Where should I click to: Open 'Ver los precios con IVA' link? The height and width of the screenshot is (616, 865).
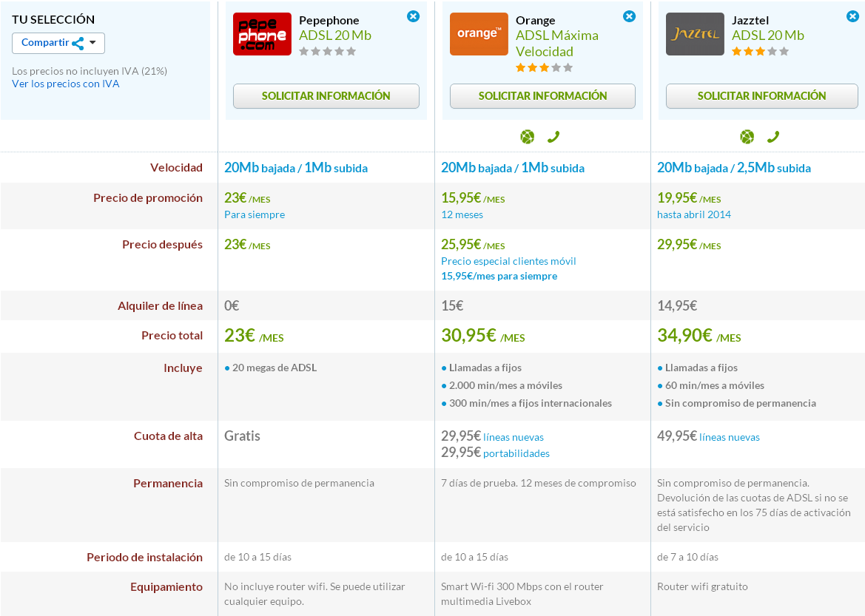click(66, 84)
